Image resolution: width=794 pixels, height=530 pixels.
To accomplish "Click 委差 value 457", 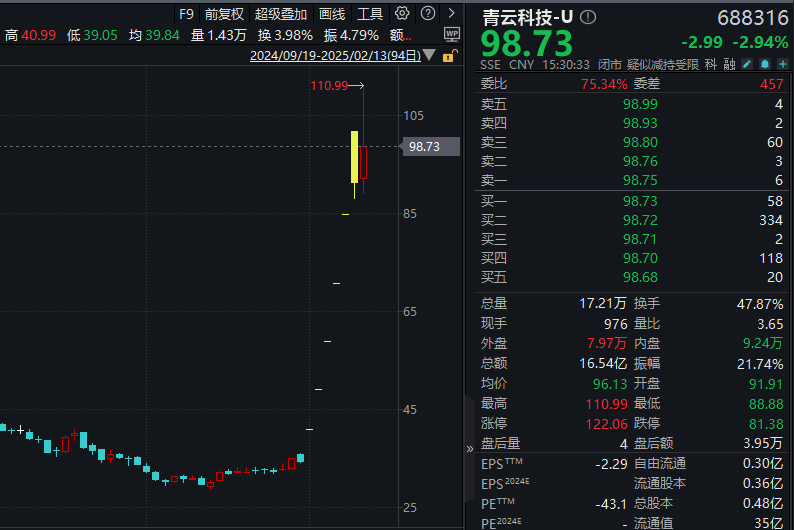I will [771, 84].
